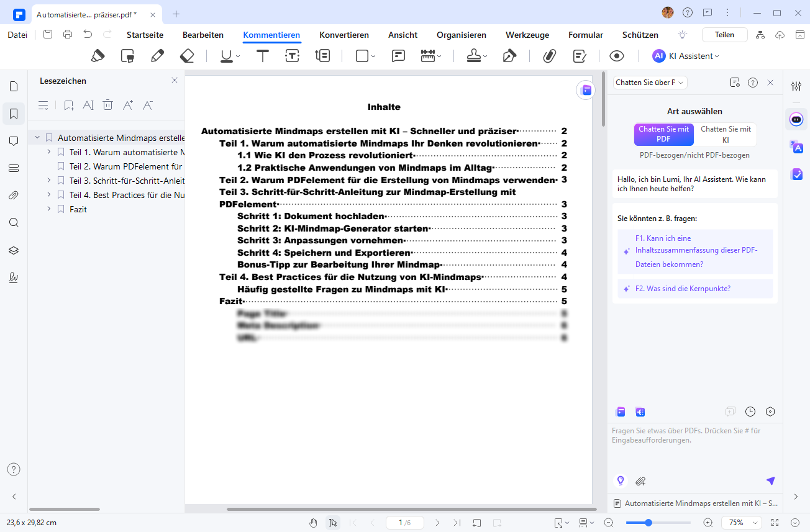The height and width of the screenshot is (532, 810).
Task: Switch to the Konvertieren tab
Action: tap(344, 35)
